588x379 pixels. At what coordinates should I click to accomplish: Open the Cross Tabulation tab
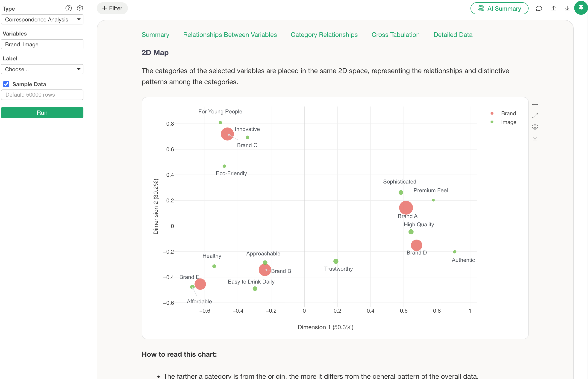pyautogui.click(x=395, y=35)
